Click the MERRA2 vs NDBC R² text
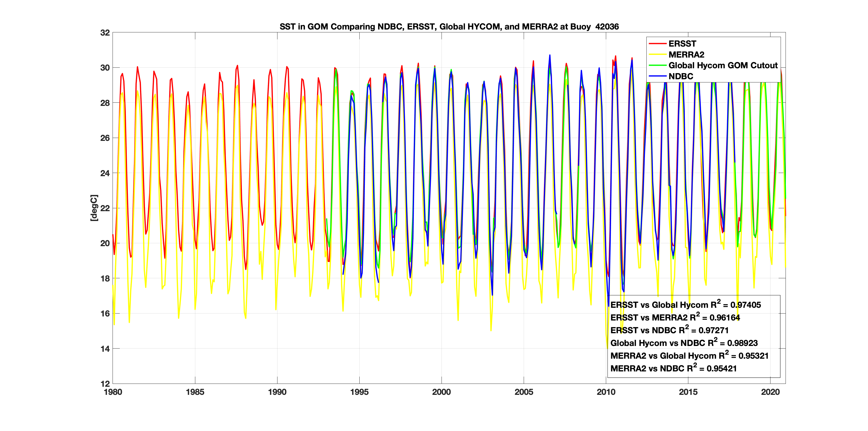Viewport: 868px width, 431px height. click(x=673, y=368)
